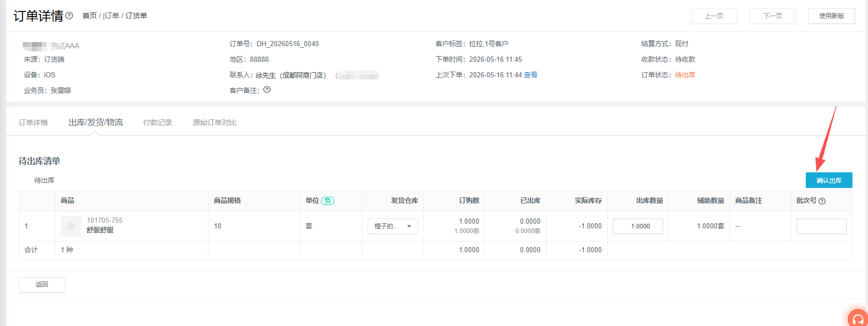The height and width of the screenshot is (326, 868).
Task: Open the 付款记录 tab
Action: coord(158,123)
